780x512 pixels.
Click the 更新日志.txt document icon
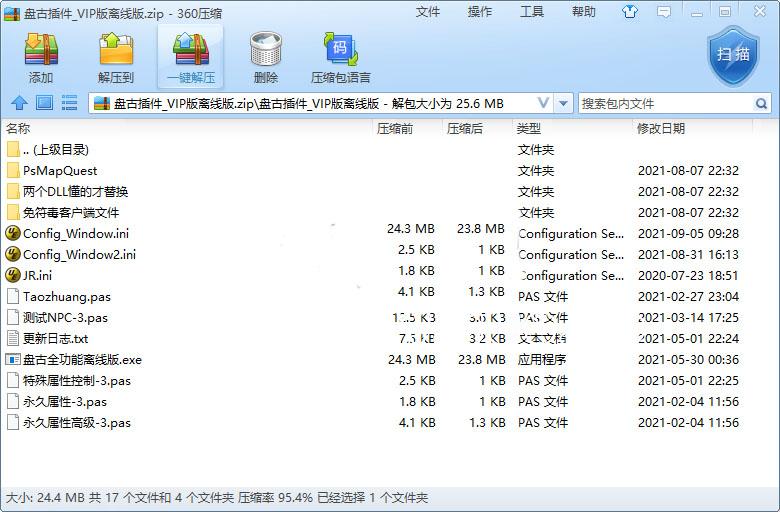13,338
